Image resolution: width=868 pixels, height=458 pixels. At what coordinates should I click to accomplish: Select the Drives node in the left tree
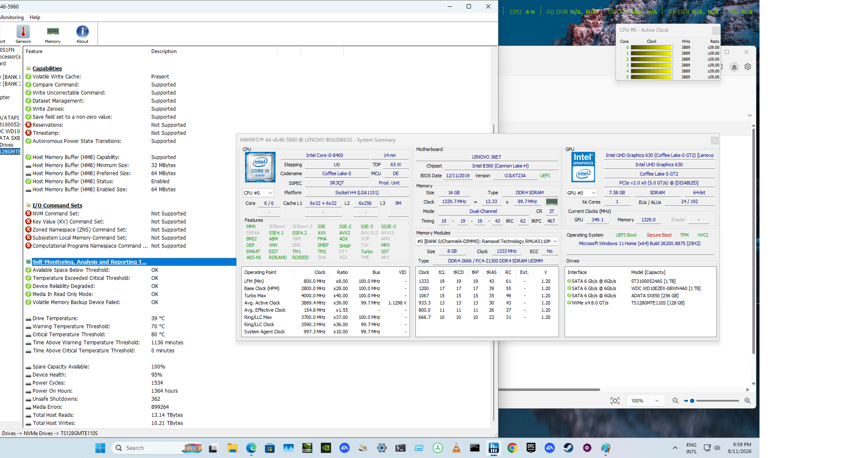pyautogui.click(x=7, y=145)
